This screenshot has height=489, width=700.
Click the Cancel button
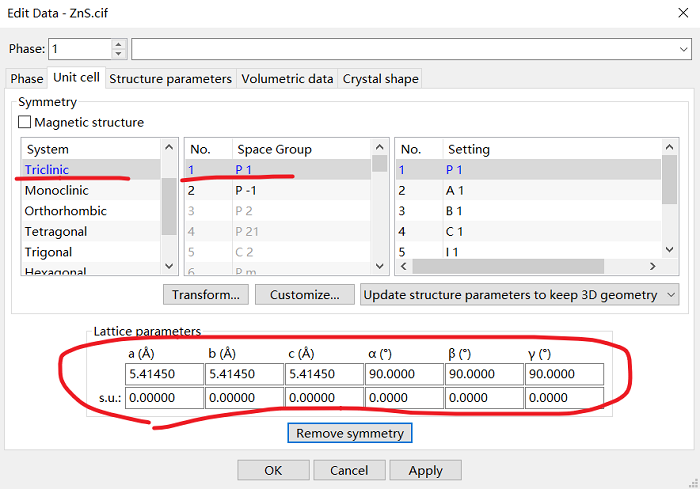(x=349, y=470)
